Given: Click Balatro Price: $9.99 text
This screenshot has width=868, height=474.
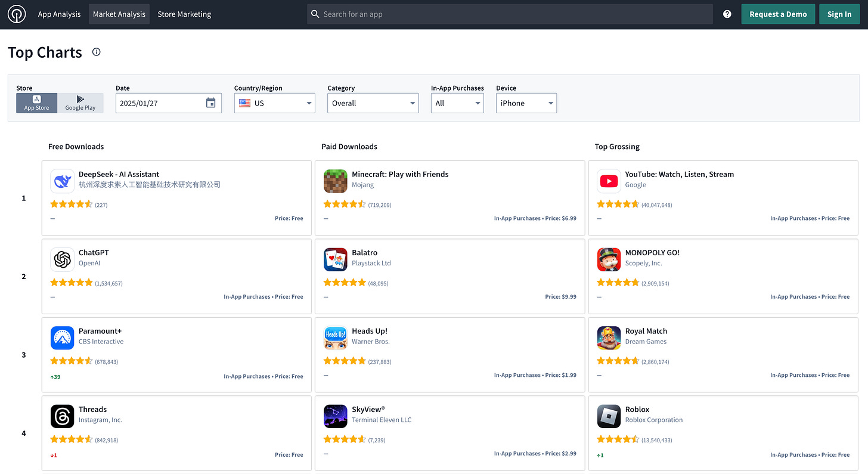Looking at the screenshot, I should (x=560, y=297).
